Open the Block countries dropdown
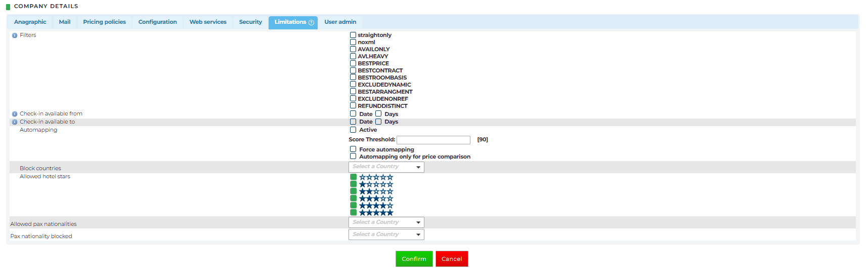The image size is (868, 271). (x=386, y=167)
